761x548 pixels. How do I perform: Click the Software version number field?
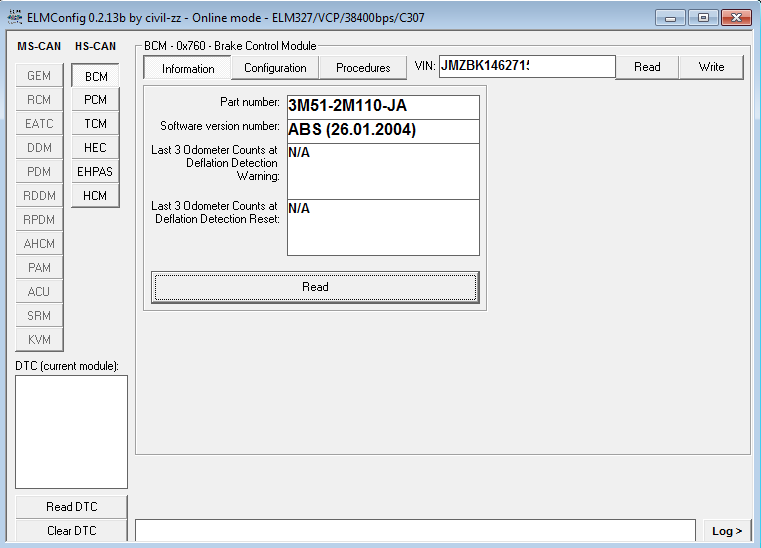383,131
